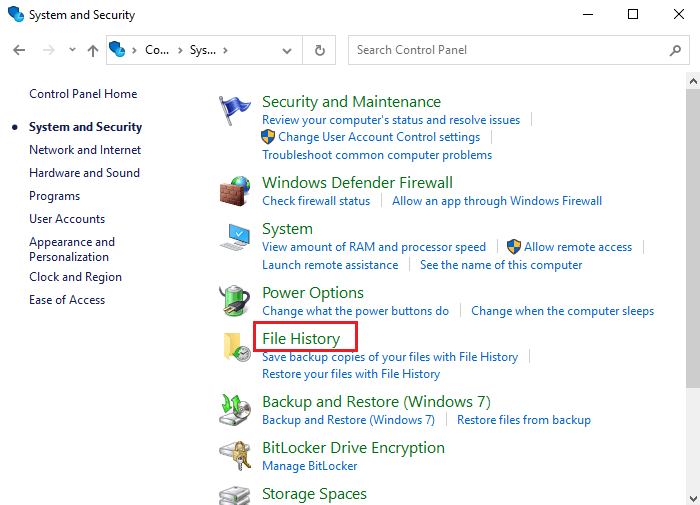Click the Control Panel icon in address bar
Viewport: 700px width, 505px height.
[x=117, y=49]
